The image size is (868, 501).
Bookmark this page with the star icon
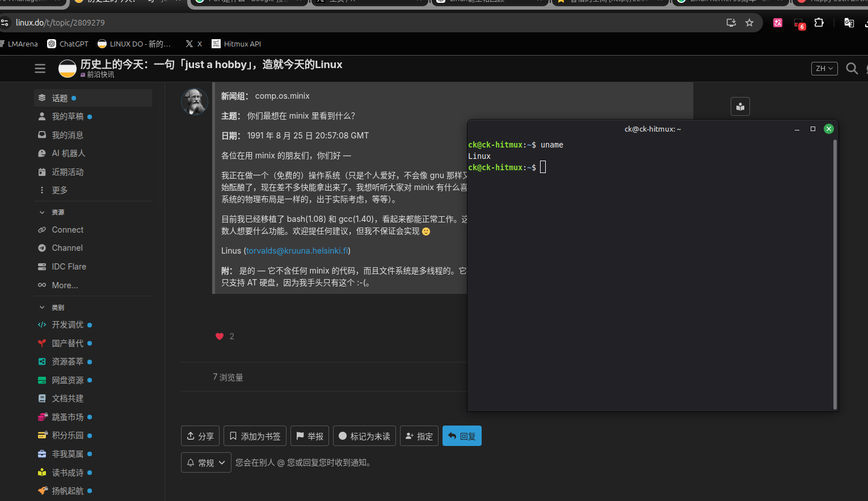pos(749,23)
